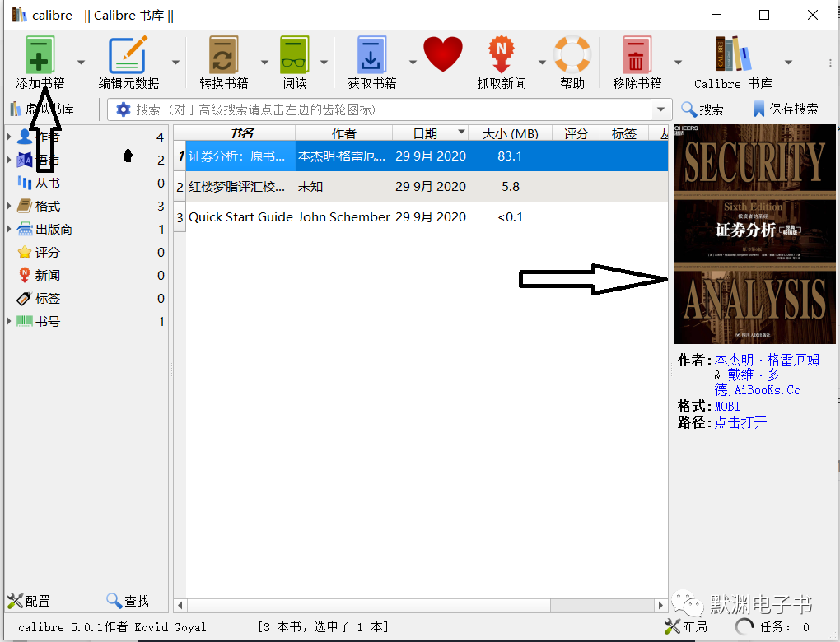Sort by the 评分 rating column header
The image size is (840, 642).
point(576,133)
